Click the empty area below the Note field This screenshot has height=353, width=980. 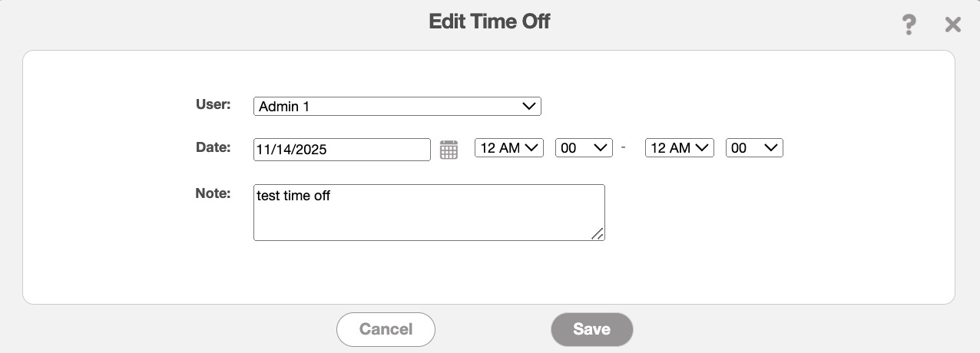pyautogui.click(x=429, y=272)
